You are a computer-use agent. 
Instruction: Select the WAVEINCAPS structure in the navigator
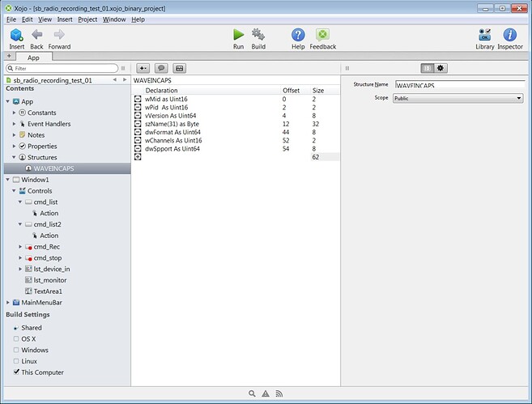[x=67, y=168]
